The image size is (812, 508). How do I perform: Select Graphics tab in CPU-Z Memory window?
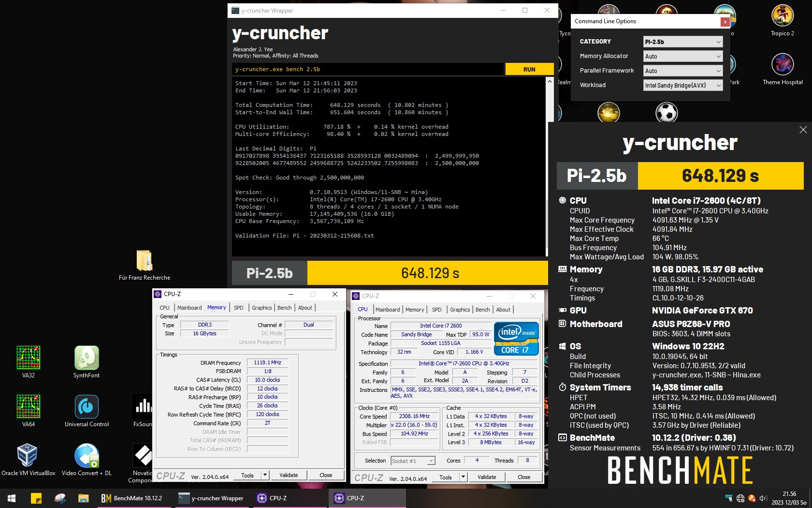click(261, 308)
